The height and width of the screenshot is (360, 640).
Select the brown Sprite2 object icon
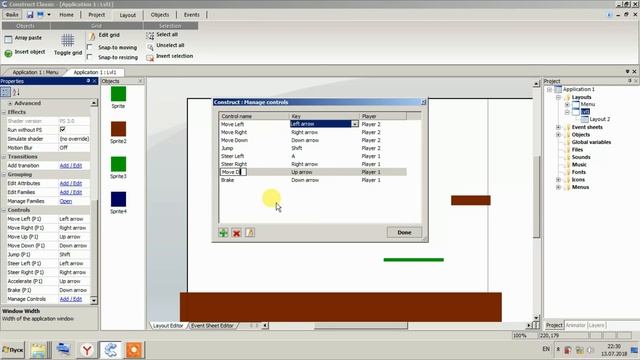pyautogui.click(x=118, y=129)
